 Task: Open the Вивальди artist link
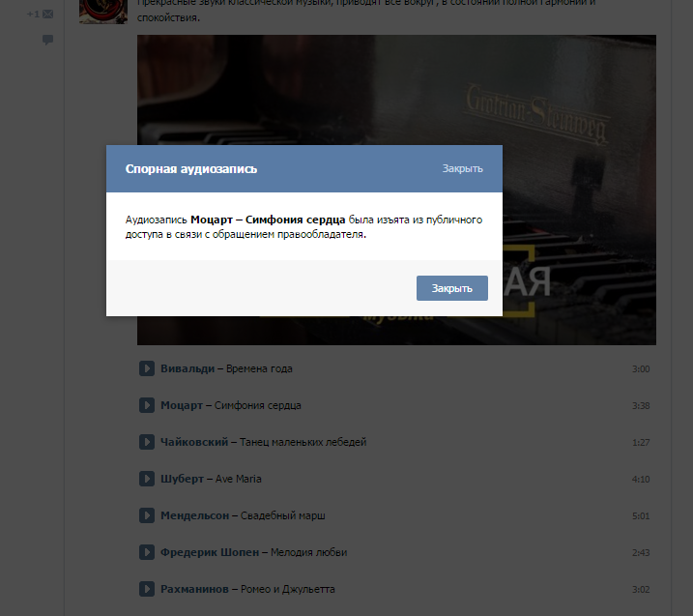(188, 368)
